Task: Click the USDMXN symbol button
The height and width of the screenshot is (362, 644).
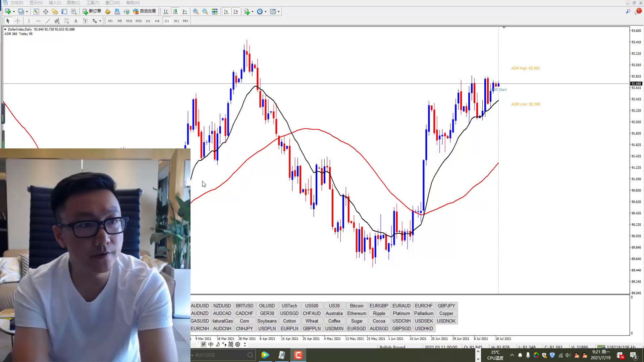Action: 334,329
